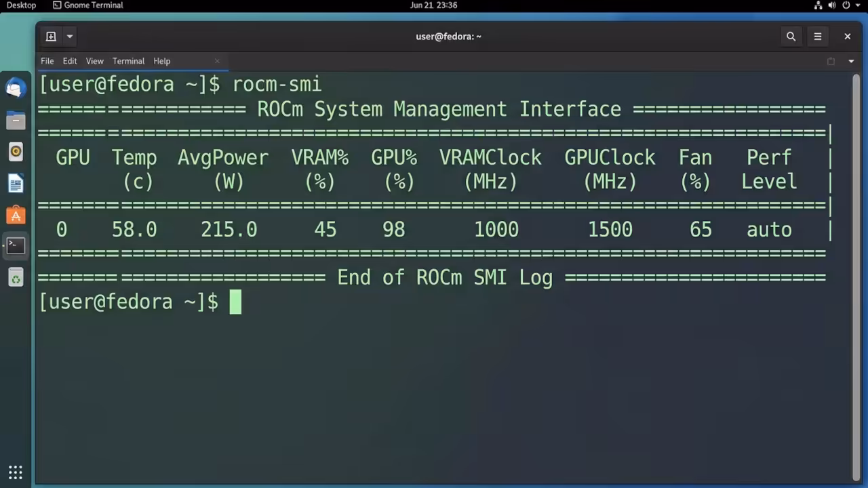Open terminal search magnifier

coord(791,37)
